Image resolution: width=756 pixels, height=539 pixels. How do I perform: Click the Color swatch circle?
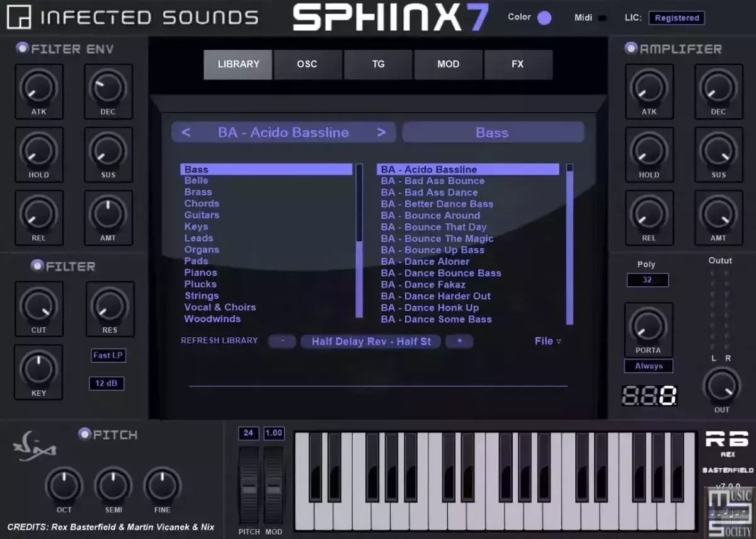[544, 18]
